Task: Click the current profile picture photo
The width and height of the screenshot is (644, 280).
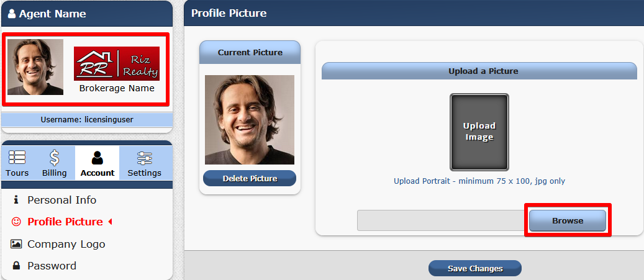Action: tap(249, 120)
